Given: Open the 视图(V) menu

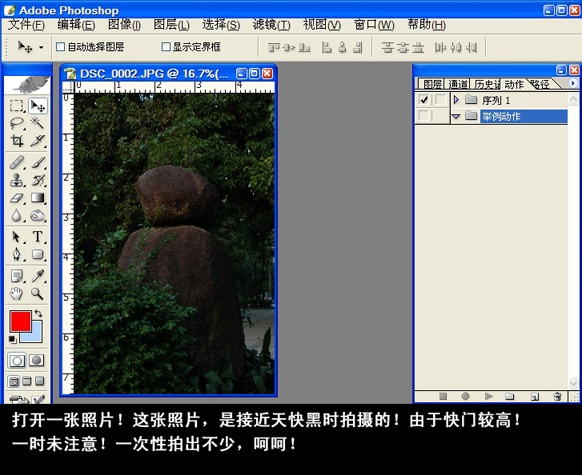Looking at the screenshot, I should [322, 25].
